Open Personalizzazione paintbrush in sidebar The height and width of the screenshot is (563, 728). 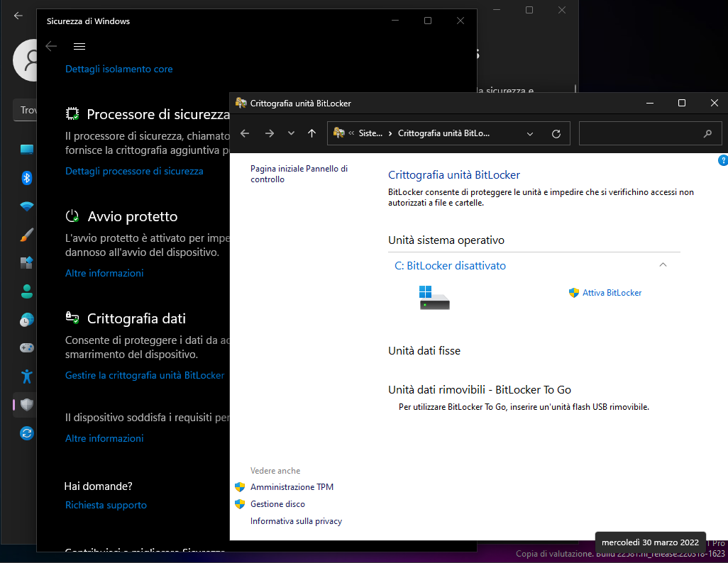[x=26, y=235]
